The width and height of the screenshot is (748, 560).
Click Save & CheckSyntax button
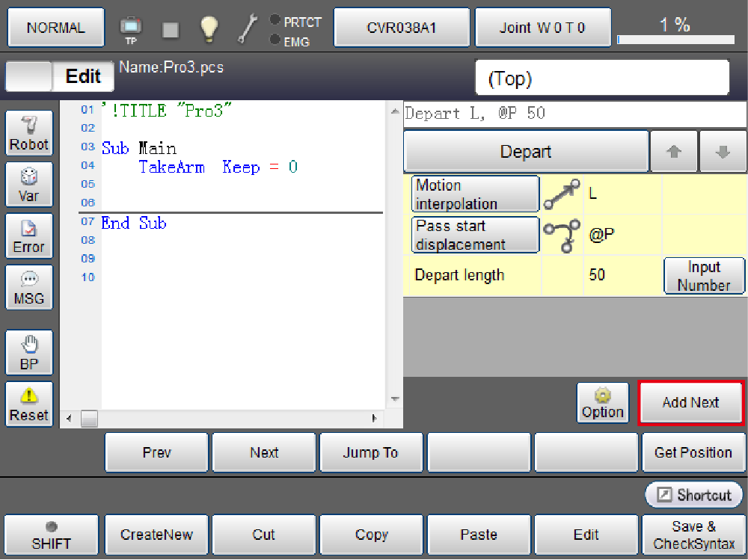[693, 535]
